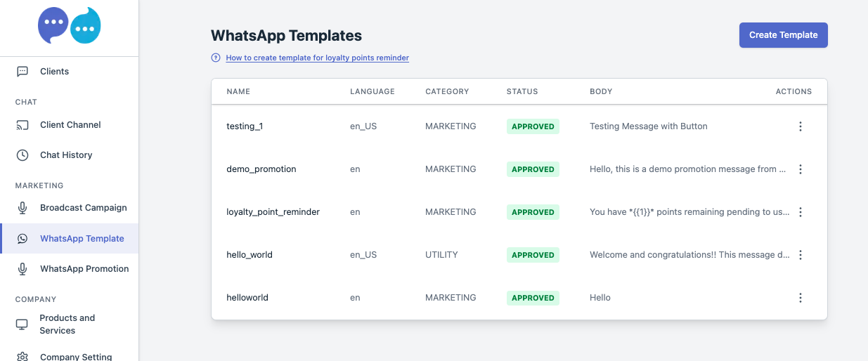
Task: Click the Create Template button
Action: [783, 35]
